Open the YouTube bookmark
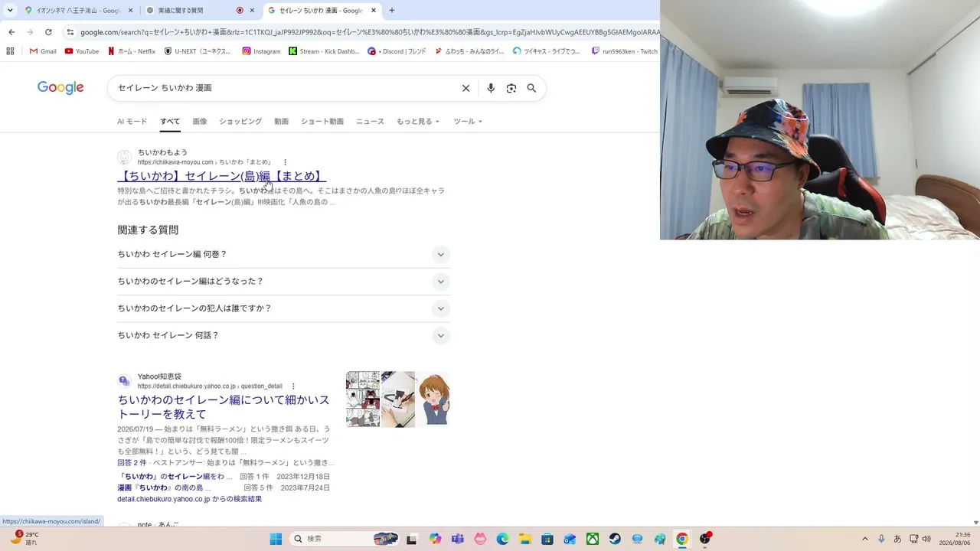Screen dimensions: 980x551 [x=82, y=51]
